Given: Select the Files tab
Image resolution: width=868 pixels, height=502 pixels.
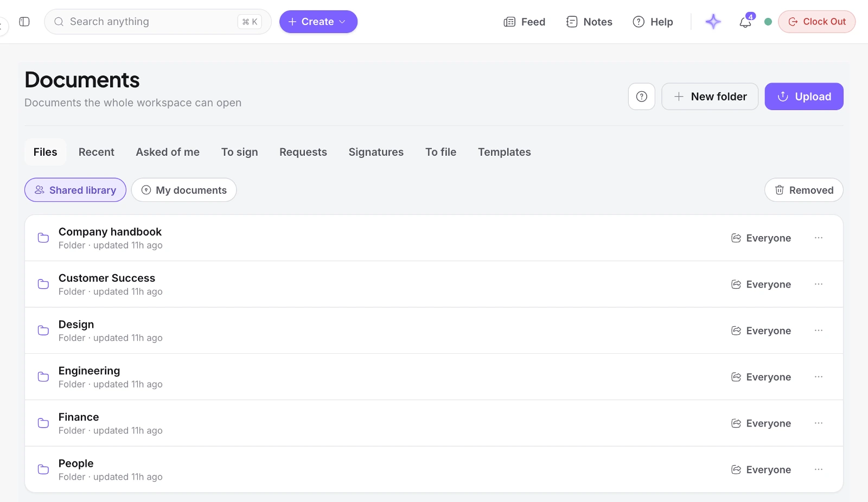Looking at the screenshot, I should (45, 152).
